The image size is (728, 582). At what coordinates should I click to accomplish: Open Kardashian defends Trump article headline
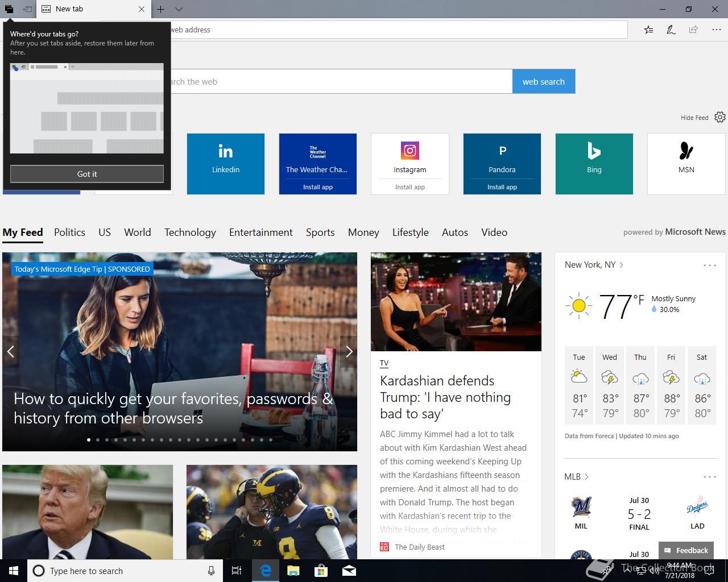[445, 397]
